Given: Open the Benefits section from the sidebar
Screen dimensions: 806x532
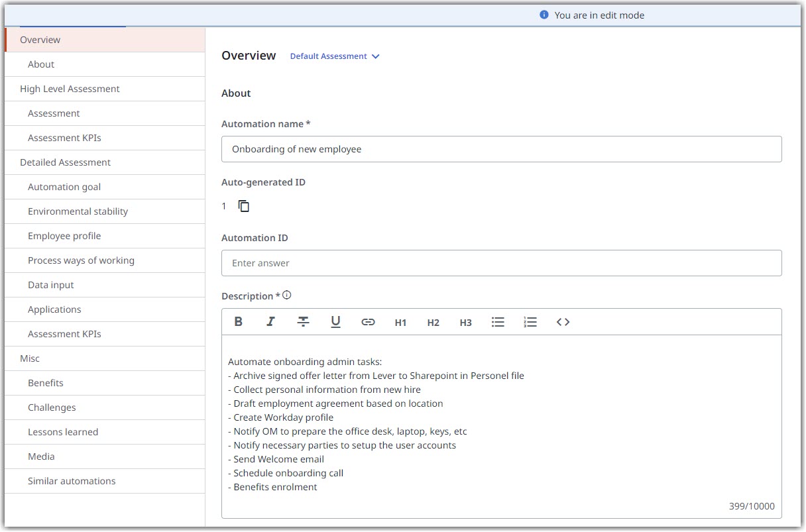Looking at the screenshot, I should [45, 382].
